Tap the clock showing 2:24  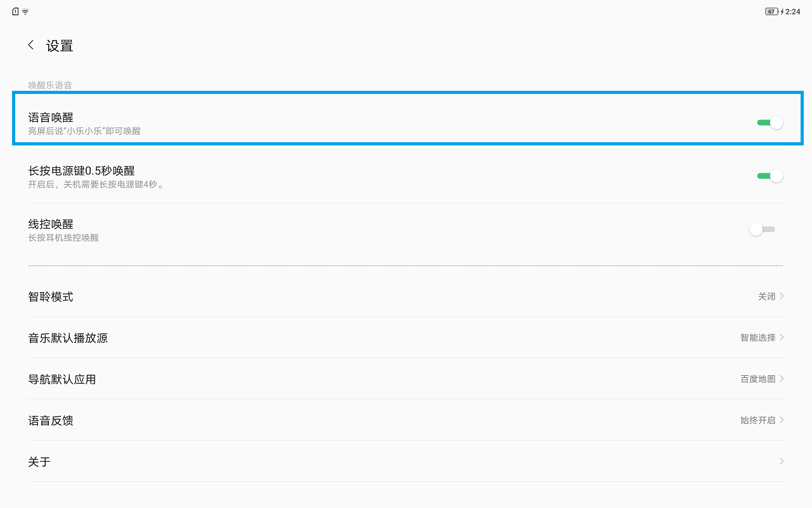(793, 11)
